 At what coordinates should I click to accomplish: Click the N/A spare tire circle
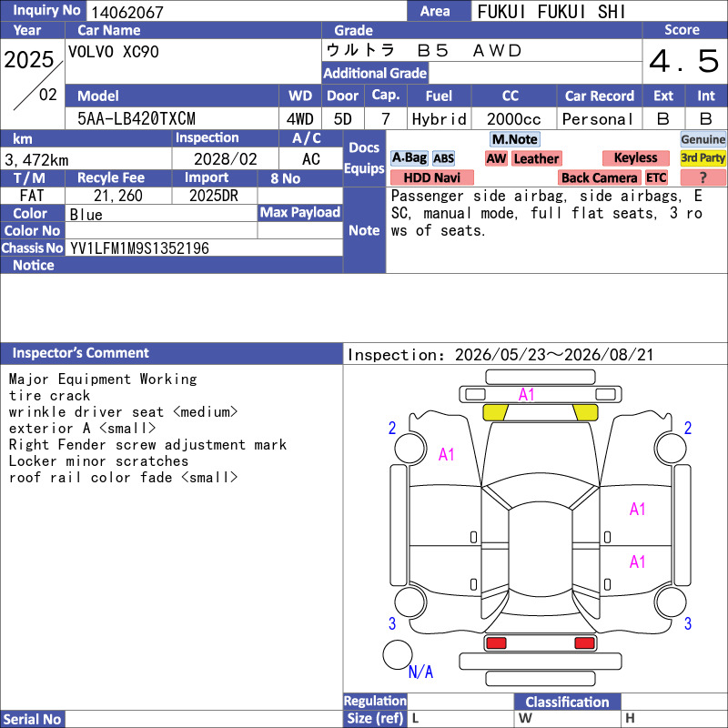point(398,654)
